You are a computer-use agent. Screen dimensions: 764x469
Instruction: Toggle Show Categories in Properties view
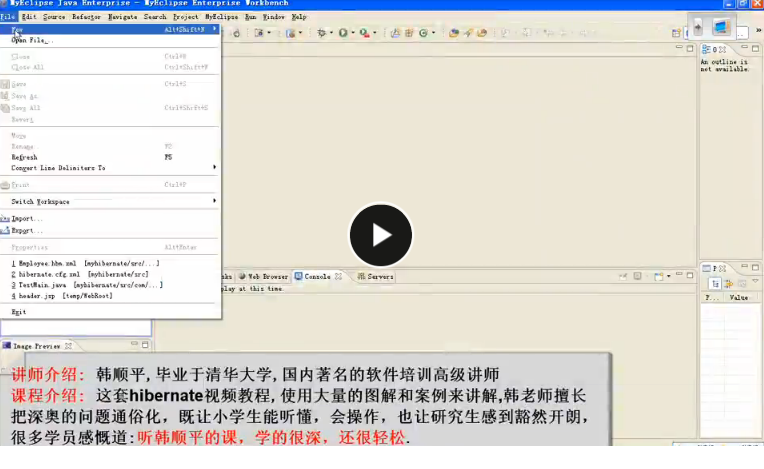click(x=715, y=283)
